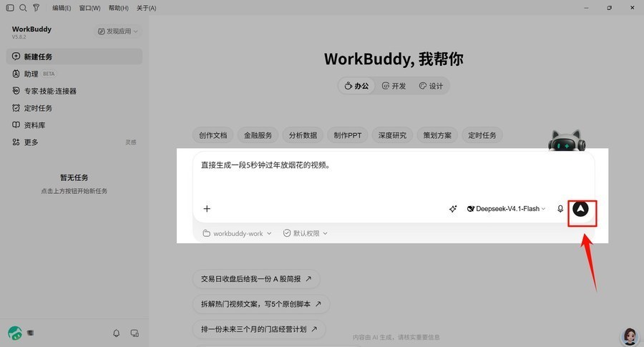Screen dimensions: 644x347
Task: Open the 帮助(H) menu
Action: click(x=118, y=8)
